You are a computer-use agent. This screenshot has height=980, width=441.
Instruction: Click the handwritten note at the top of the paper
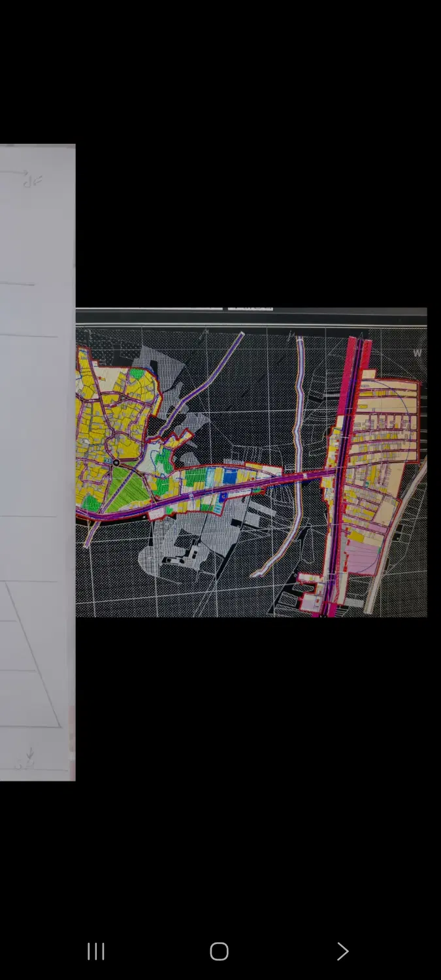[32, 179]
